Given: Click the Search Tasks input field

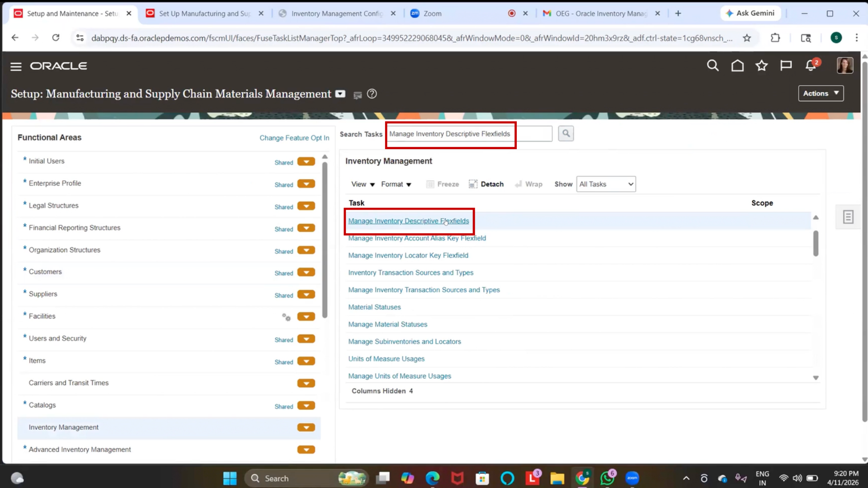Looking at the screenshot, I should (x=469, y=134).
